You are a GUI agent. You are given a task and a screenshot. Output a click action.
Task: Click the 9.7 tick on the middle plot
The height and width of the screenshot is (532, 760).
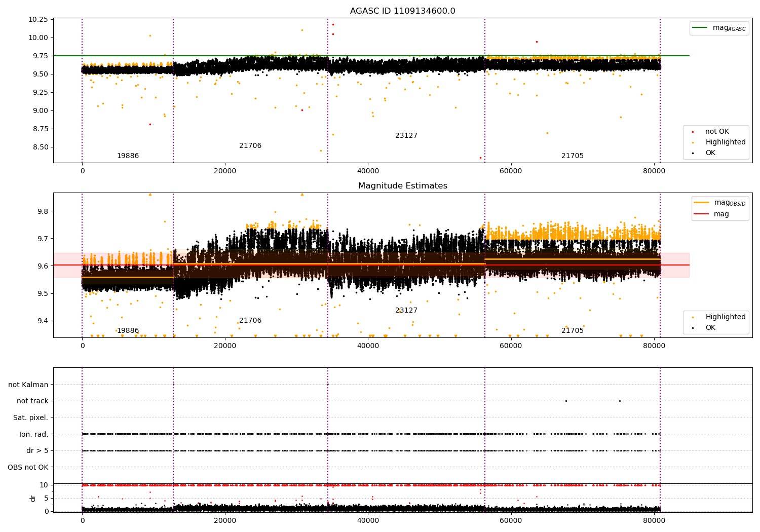[43, 239]
